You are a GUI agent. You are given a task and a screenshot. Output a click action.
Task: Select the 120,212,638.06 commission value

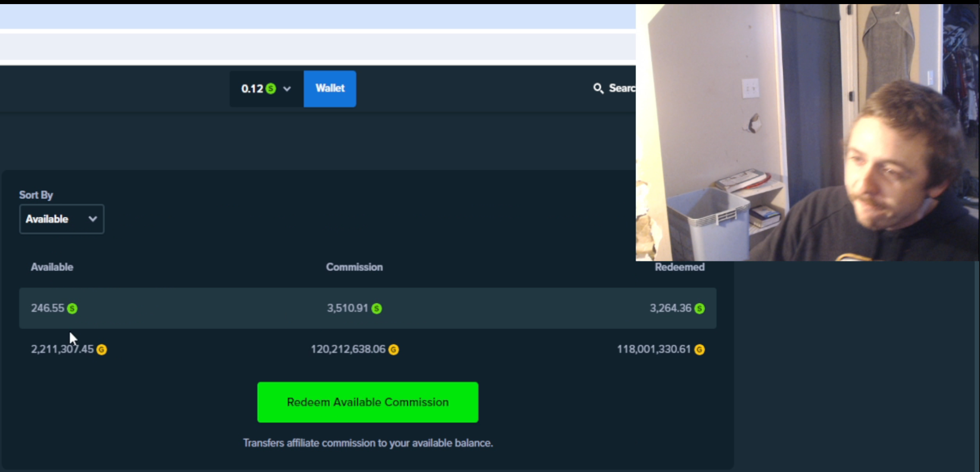click(348, 349)
